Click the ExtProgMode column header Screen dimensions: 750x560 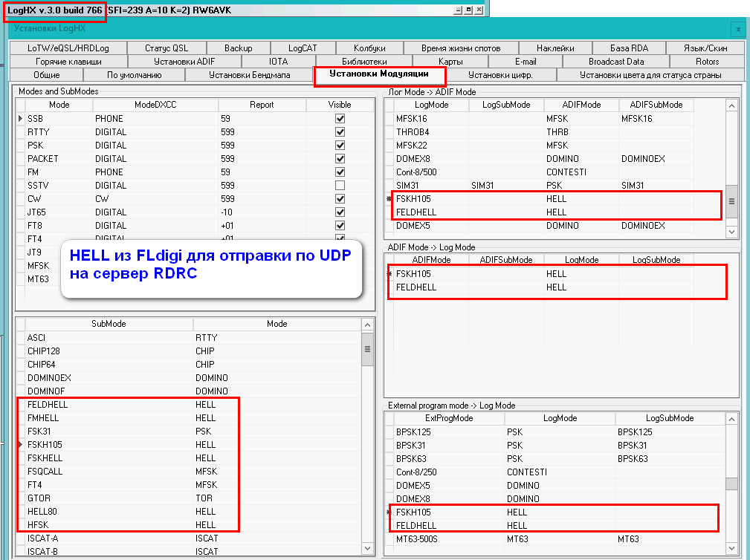[x=444, y=419]
